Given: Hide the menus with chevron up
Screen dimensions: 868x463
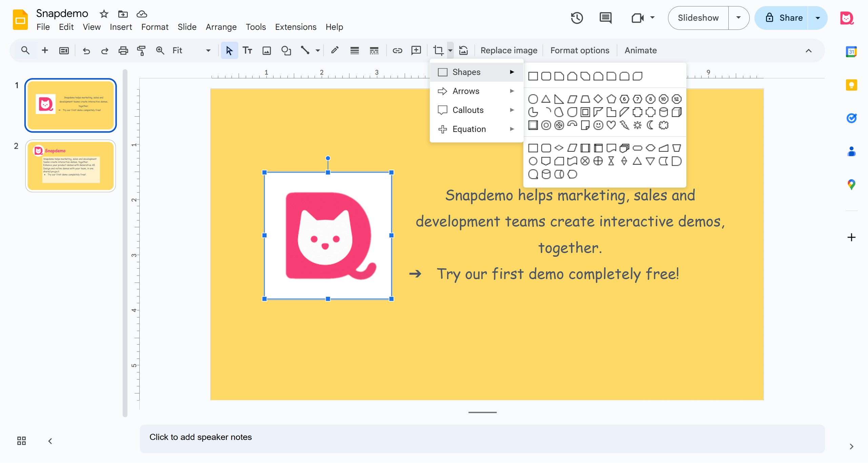Looking at the screenshot, I should (x=809, y=51).
